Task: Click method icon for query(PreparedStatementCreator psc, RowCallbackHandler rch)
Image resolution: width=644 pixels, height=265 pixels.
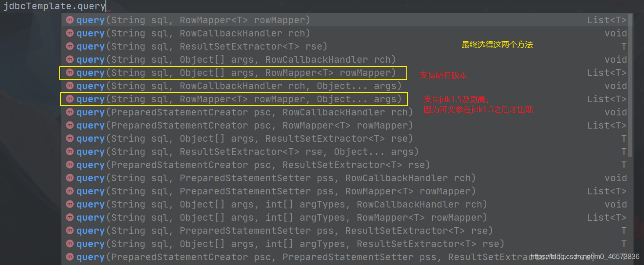Action: coord(69,112)
